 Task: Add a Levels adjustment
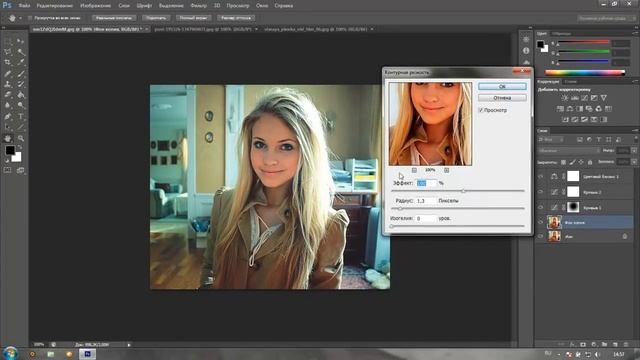tap(575, 98)
